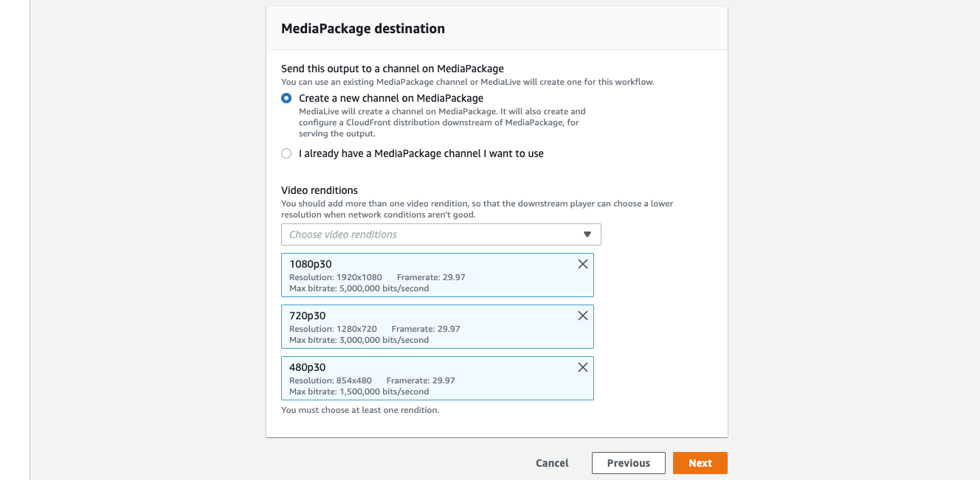The width and height of the screenshot is (980, 480).
Task: Click the 'MediaPackage destination' panel heading
Action: [363, 29]
